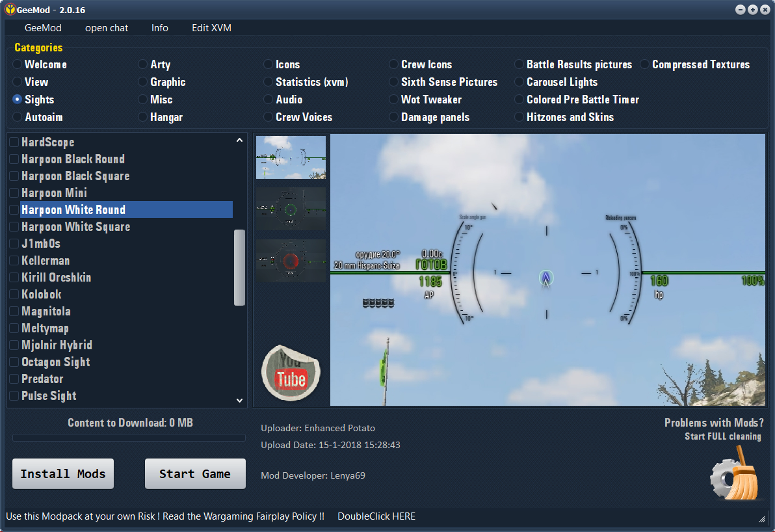Click the mod list scrollbar thumb
Screen dimensions: 775x532
coord(239,267)
